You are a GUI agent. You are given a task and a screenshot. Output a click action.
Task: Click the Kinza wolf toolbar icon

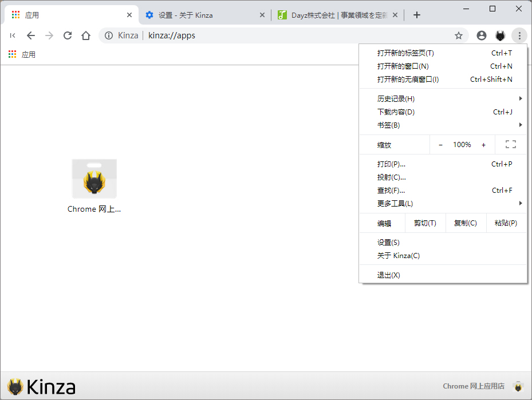point(501,35)
